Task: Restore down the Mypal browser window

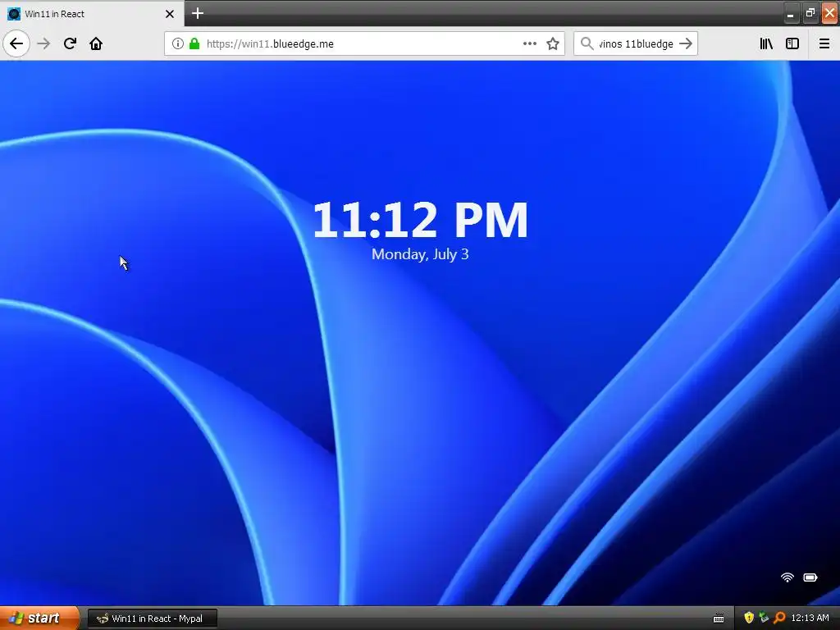Action: [810, 13]
